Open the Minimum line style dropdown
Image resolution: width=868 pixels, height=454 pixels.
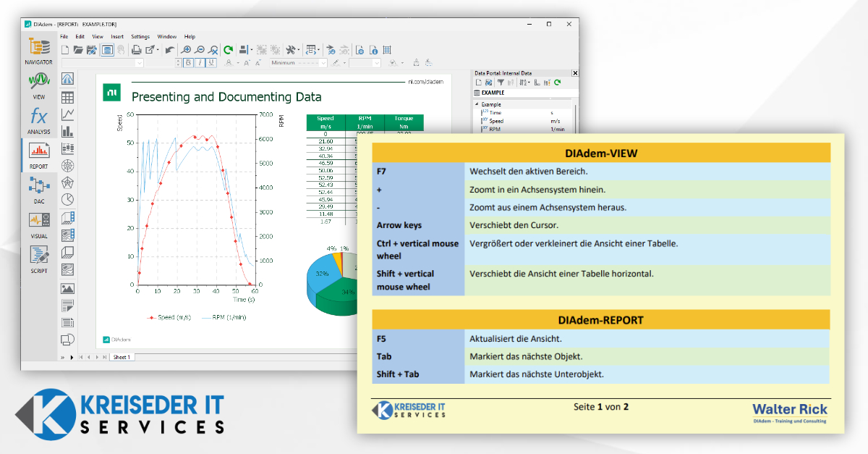point(298,63)
